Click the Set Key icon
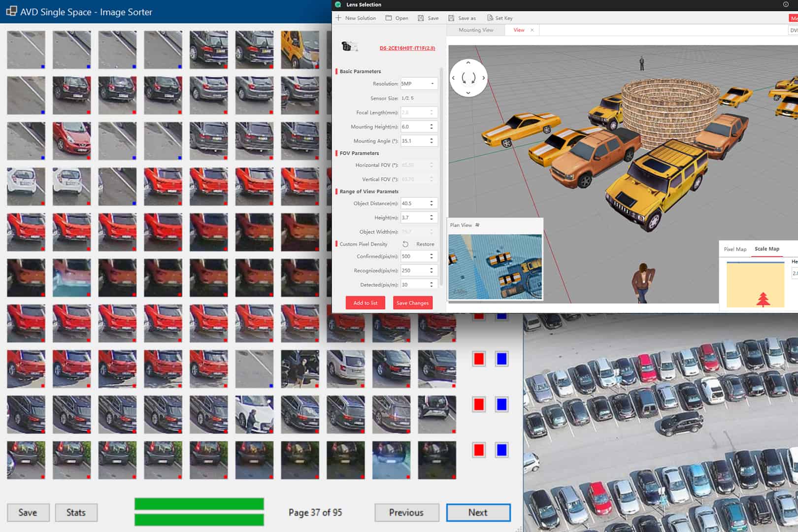 [490, 18]
